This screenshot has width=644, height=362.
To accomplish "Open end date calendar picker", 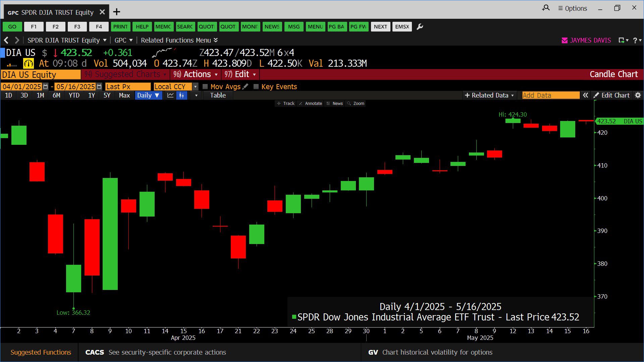I will tap(99, 86).
